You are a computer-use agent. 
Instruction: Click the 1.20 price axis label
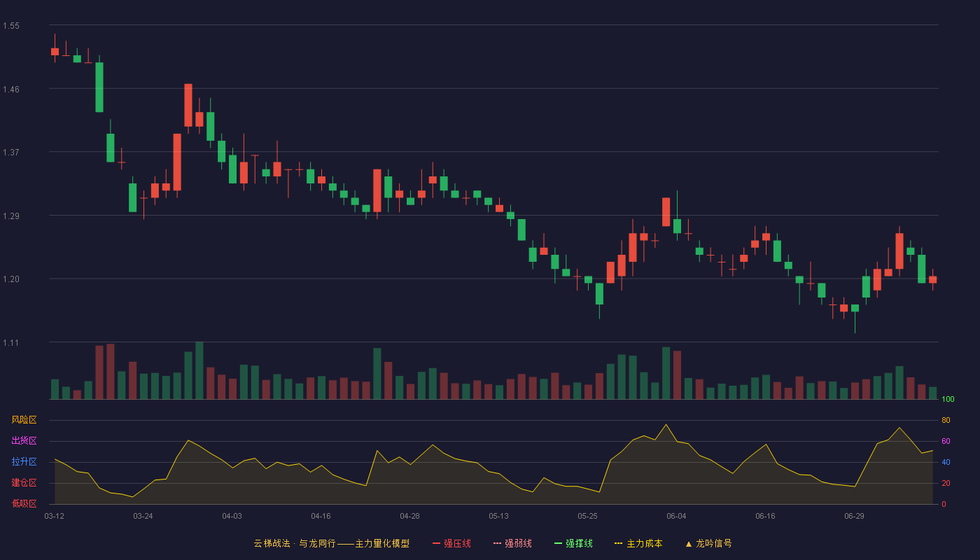pos(11,279)
